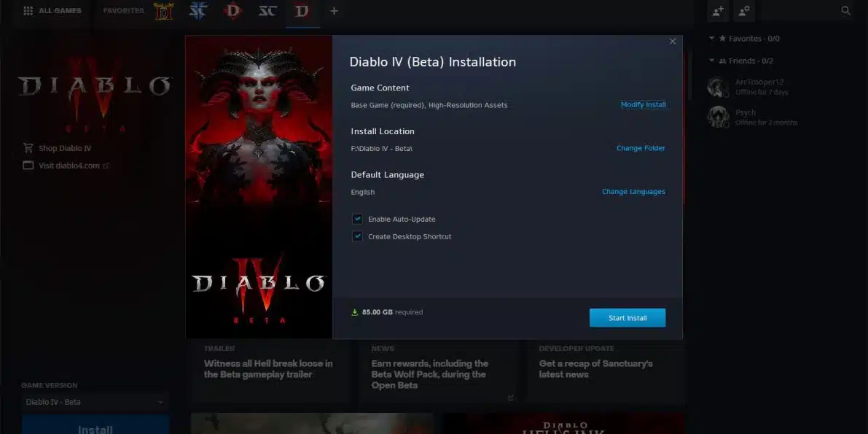Screen dimensions: 868x434
Task: Click the download arrow icon beside 85.00 GB
Action: click(355, 312)
